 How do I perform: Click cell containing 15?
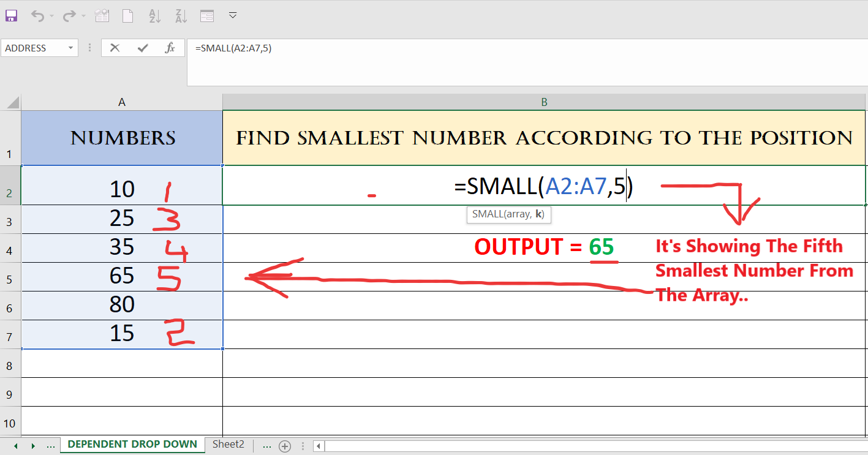[x=122, y=334]
